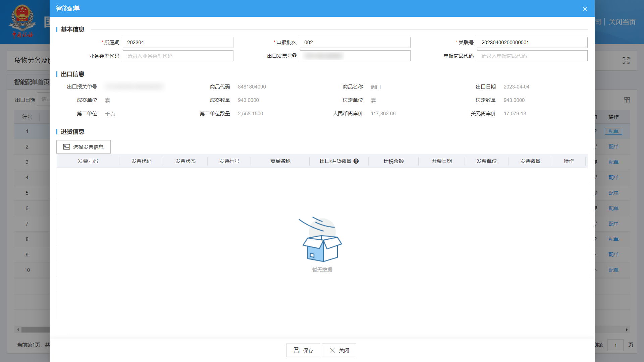Click the help icon beside 出口/进货数量 header
Viewport: 644px width, 362px height.
point(356,161)
